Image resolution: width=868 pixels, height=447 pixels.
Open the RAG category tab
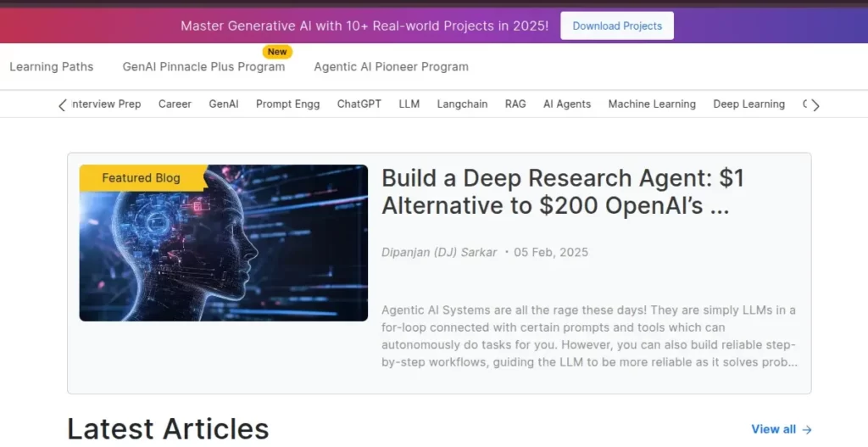(x=515, y=103)
